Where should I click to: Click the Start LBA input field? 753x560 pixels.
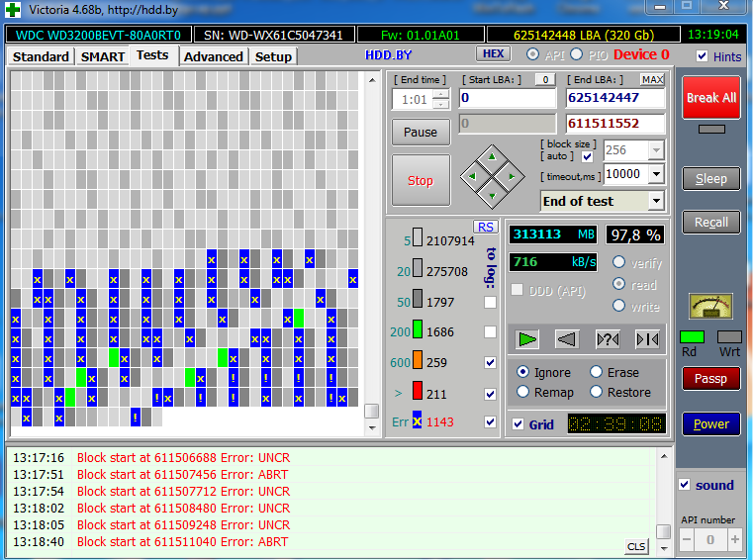tap(508, 98)
